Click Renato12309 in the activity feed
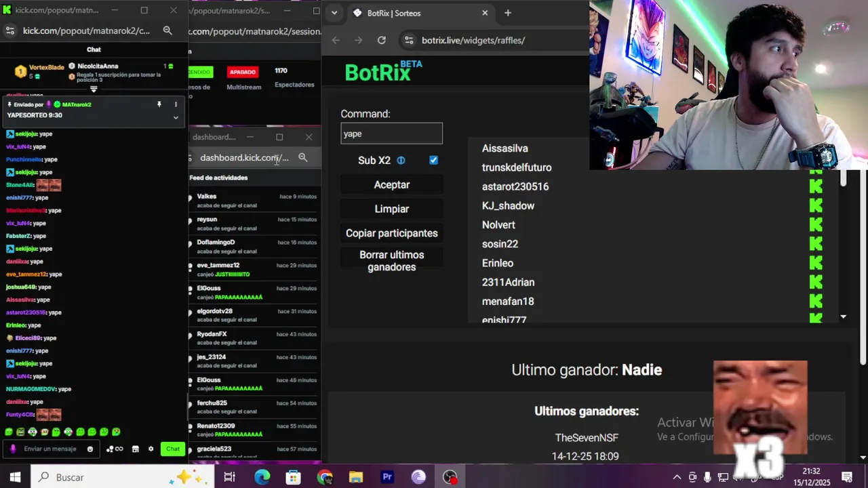Viewport: 868px width, 488px height. tap(216, 426)
